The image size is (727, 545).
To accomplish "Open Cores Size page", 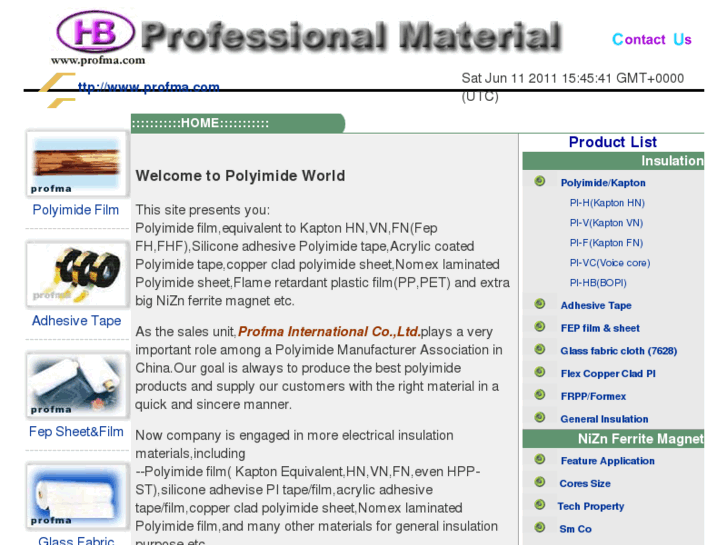I will [585, 483].
